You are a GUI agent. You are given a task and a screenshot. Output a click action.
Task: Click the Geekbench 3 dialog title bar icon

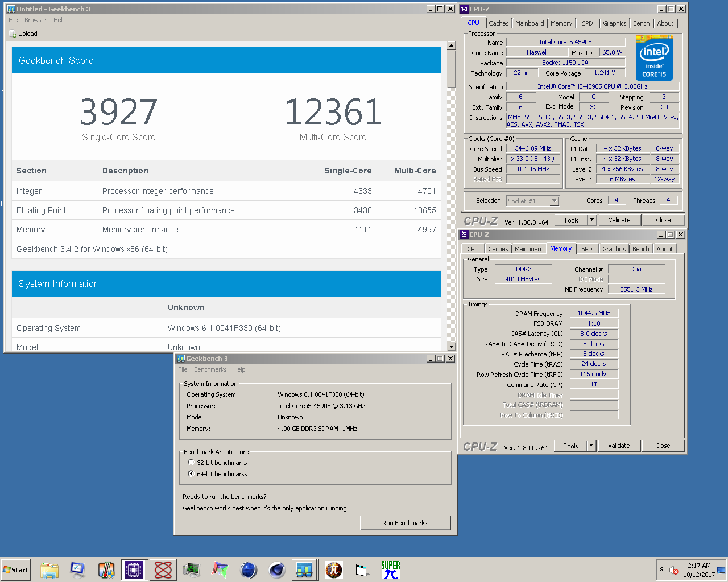[181, 359]
